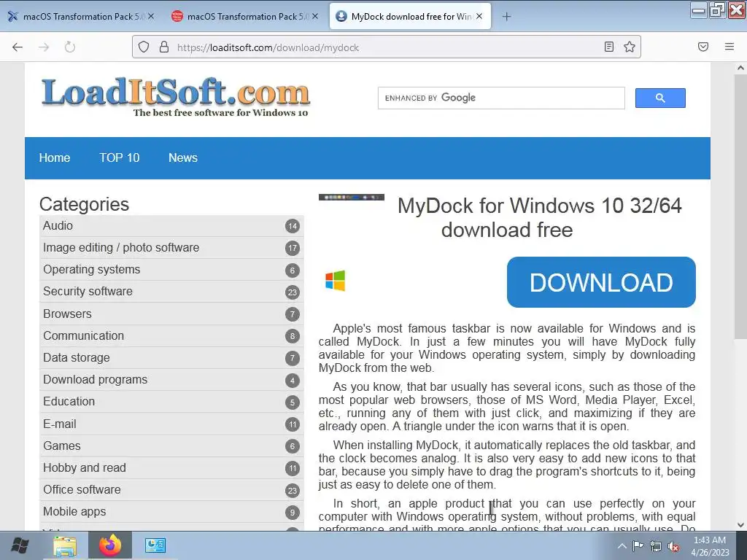Open the taskbar clock showing 1:43 AM

click(x=710, y=546)
